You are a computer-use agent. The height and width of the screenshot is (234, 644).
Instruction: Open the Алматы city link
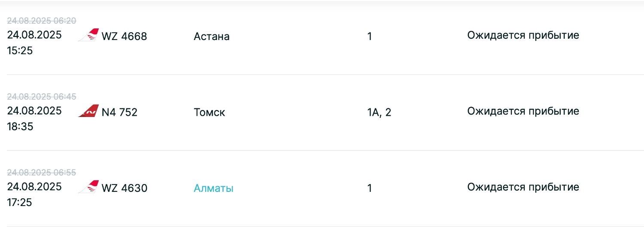point(213,188)
